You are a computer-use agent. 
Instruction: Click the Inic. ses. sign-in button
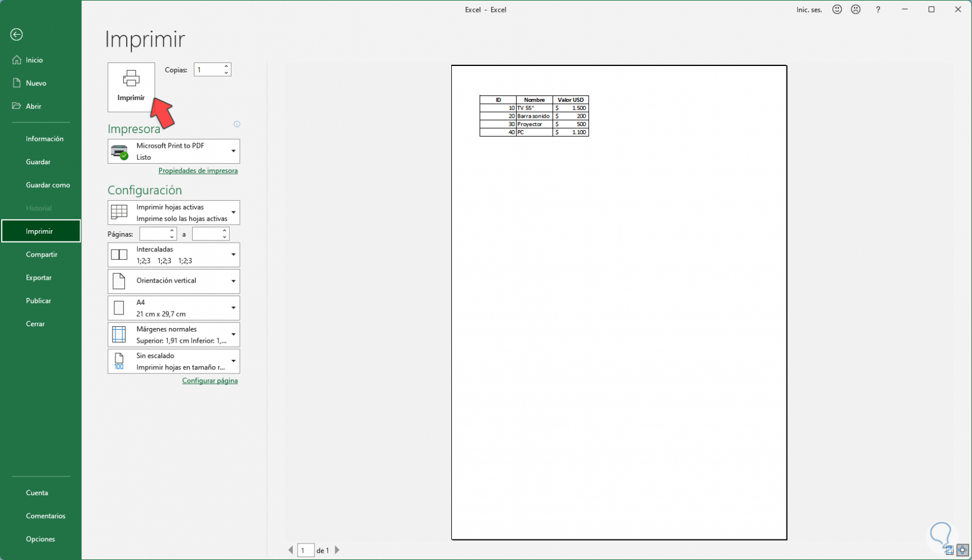pos(809,10)
